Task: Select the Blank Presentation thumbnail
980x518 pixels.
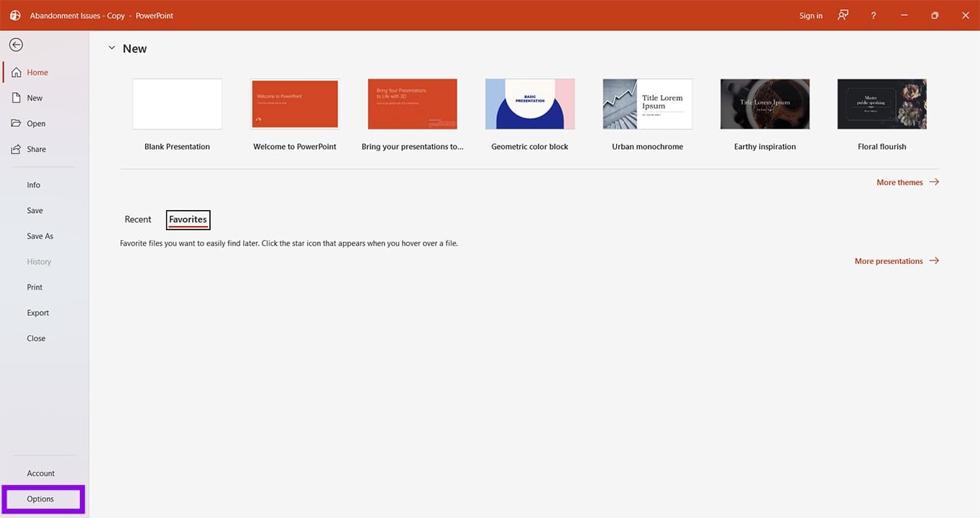Action: (178, 104)
